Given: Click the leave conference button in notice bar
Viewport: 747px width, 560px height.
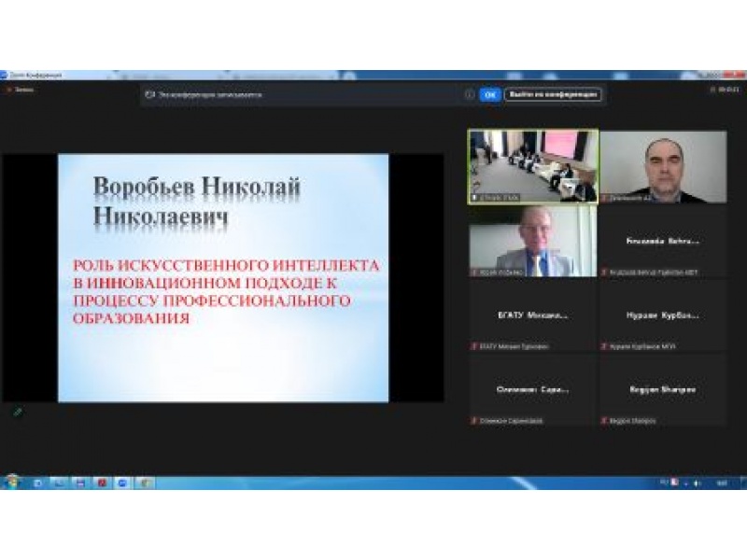Looking at the screenshot, I should coord(553,94).
